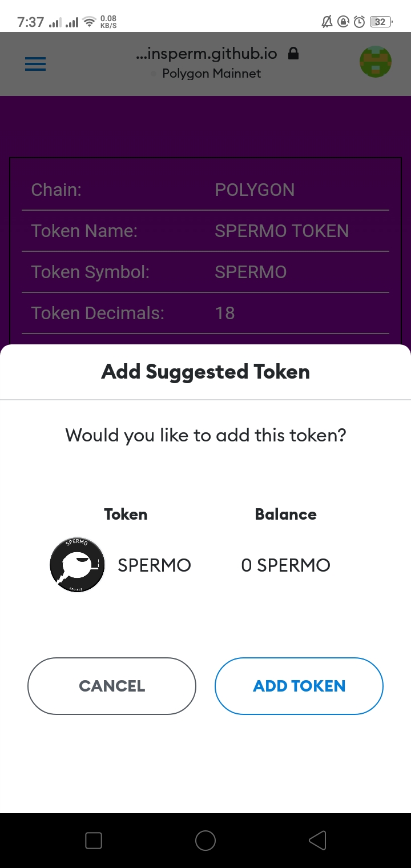
Task: Tap the alarm clock status icon
Action: pos(359,22)
